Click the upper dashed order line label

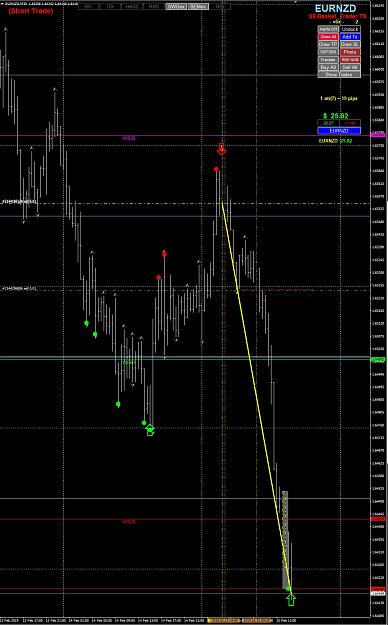click(20, 202)
